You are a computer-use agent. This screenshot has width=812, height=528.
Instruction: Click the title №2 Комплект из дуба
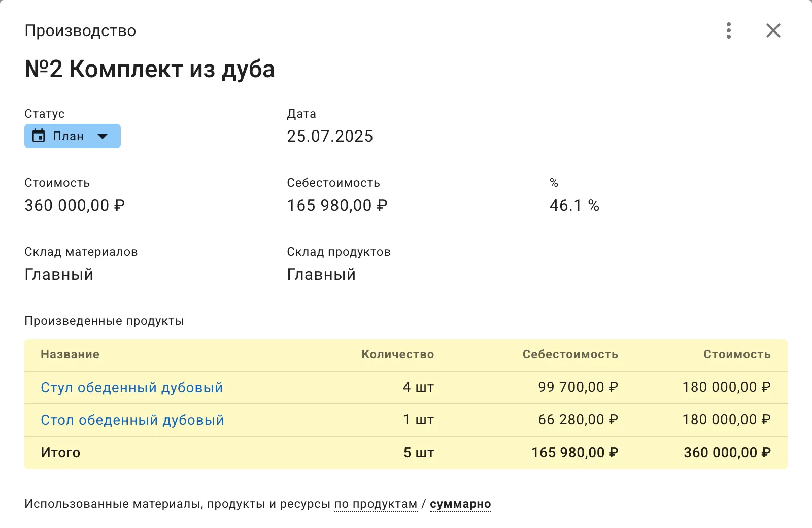pyautogui.click(x=150, y=69)
